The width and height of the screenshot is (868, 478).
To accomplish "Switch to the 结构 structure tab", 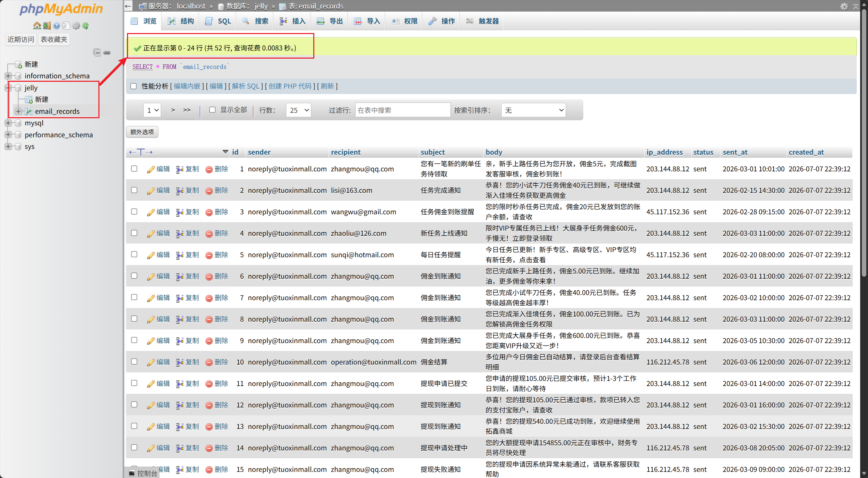I will click(181, 21).
